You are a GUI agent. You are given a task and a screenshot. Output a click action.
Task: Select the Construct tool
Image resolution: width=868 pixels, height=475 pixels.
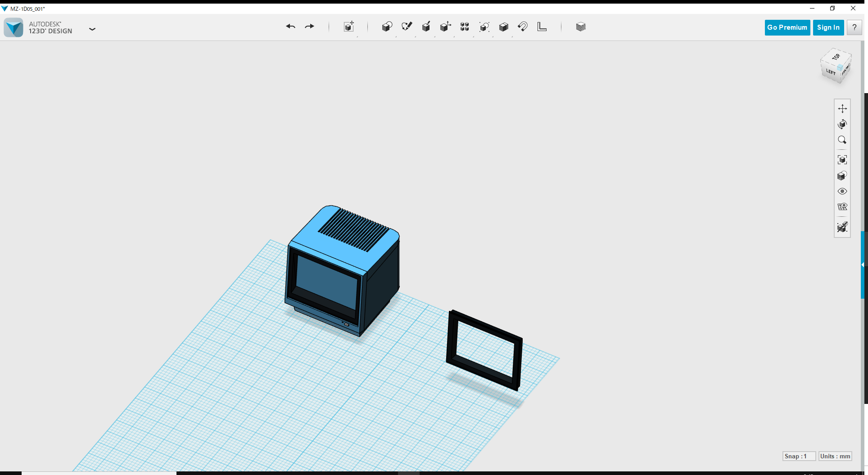pos(426,27)
